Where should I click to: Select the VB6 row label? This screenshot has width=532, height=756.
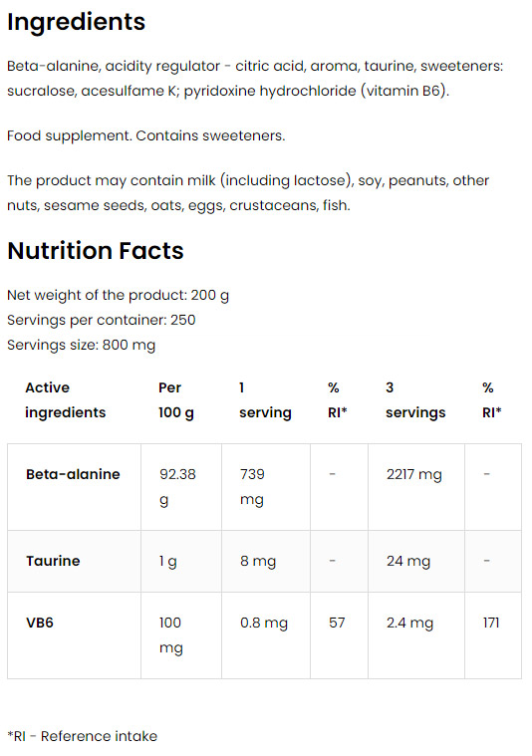point(40,623)
